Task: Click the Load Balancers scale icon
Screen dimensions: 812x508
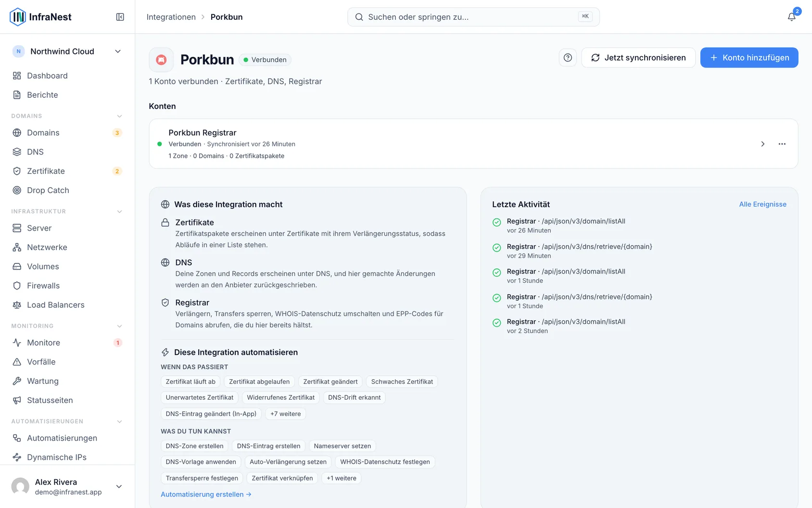Action: tap(17, 305)
